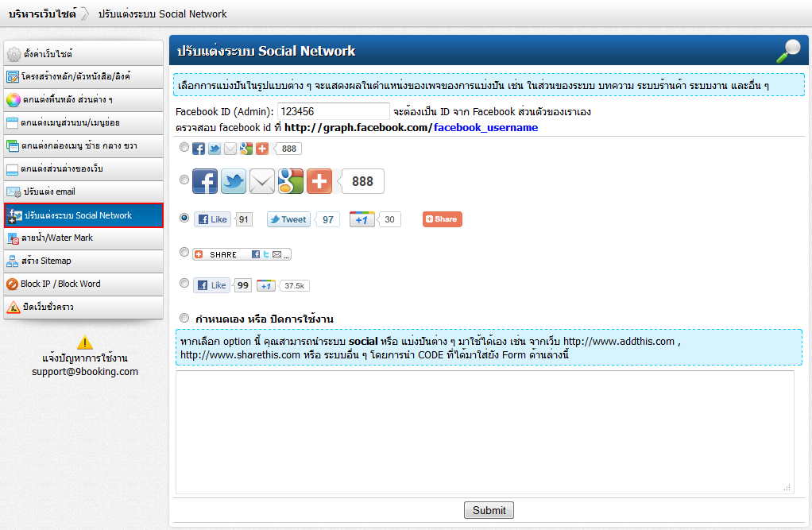Select the SHARE bar radio option
The width and height of the screenshot is (812, 530).
pos(184,253)
